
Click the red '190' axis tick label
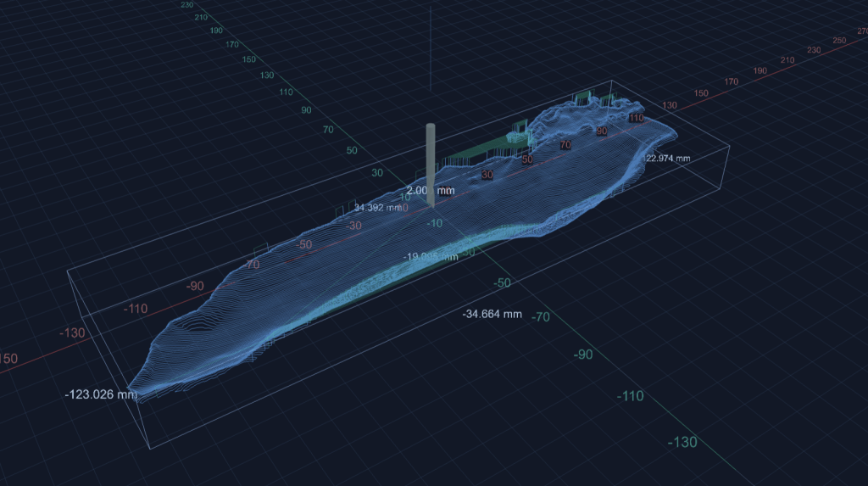tap(760, 71)
